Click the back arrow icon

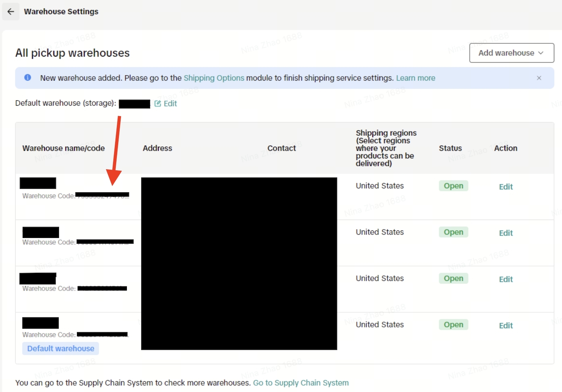(11, 11)
